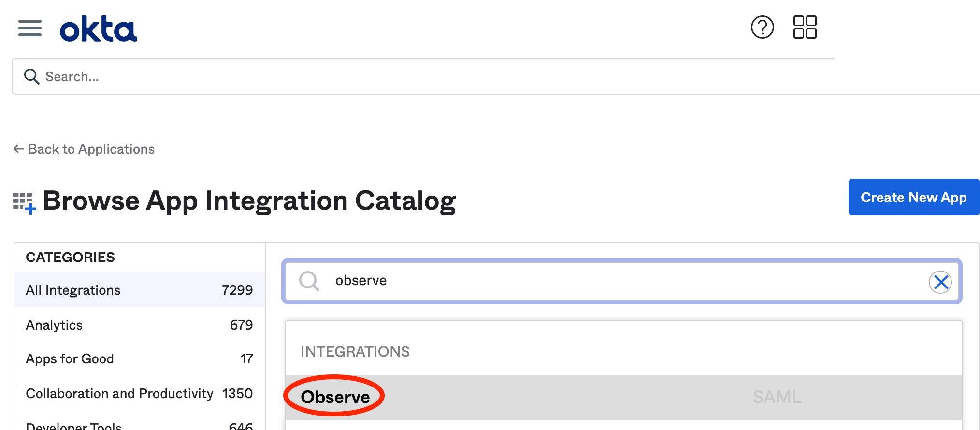Click the catalog search magnifier icon
Viewport: 980px width, 430px height.
click(x=309, y=281)
